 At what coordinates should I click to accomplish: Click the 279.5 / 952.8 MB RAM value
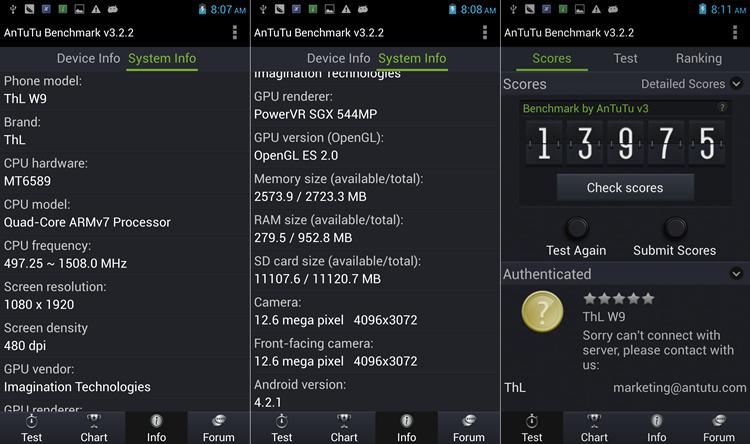coord(303,238)
